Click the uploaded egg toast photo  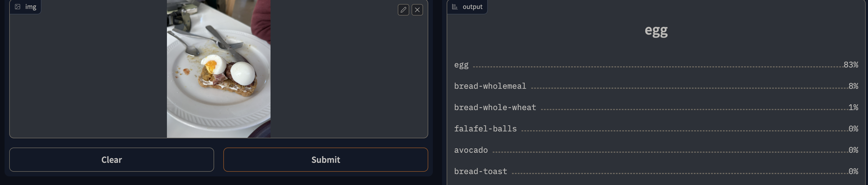(x=219, y=69)
